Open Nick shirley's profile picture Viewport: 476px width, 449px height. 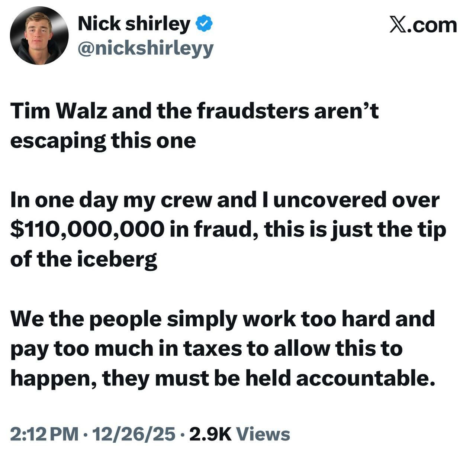pyautogui.click(x=39, y=36)
